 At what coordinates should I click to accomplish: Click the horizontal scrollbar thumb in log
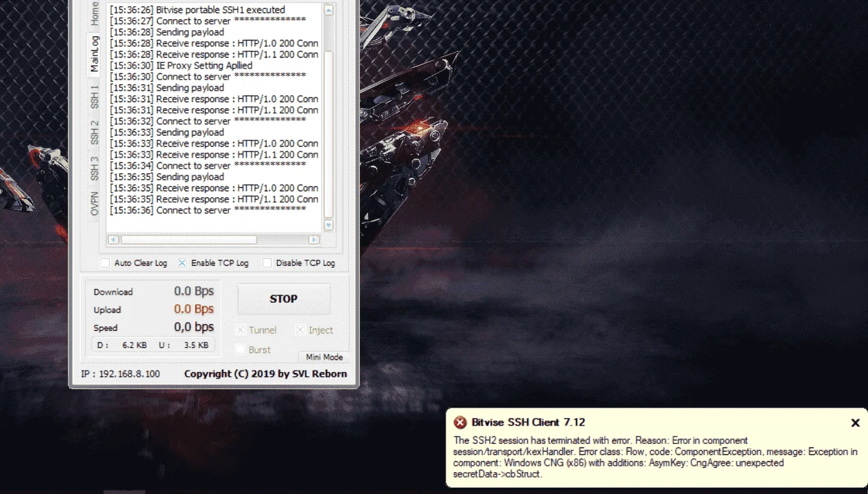(x=189, y=240)
